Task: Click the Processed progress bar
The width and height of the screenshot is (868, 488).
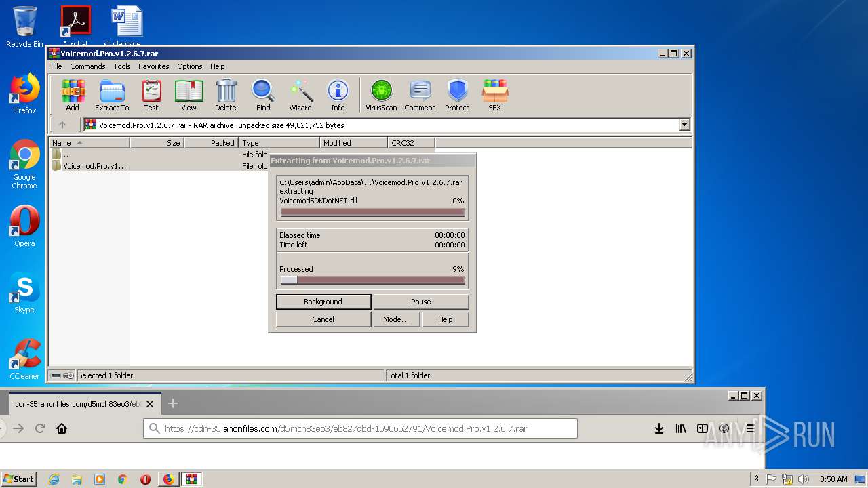Action: (x=372, y=280)
